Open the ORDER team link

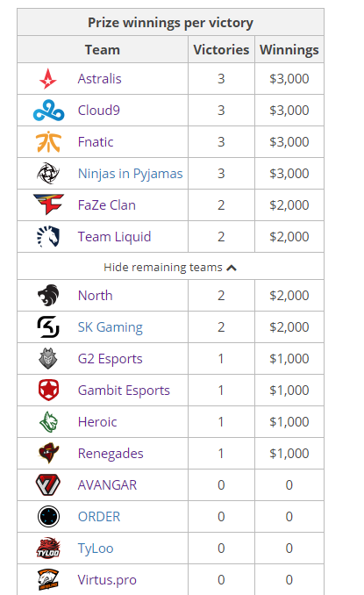[99, 516]
